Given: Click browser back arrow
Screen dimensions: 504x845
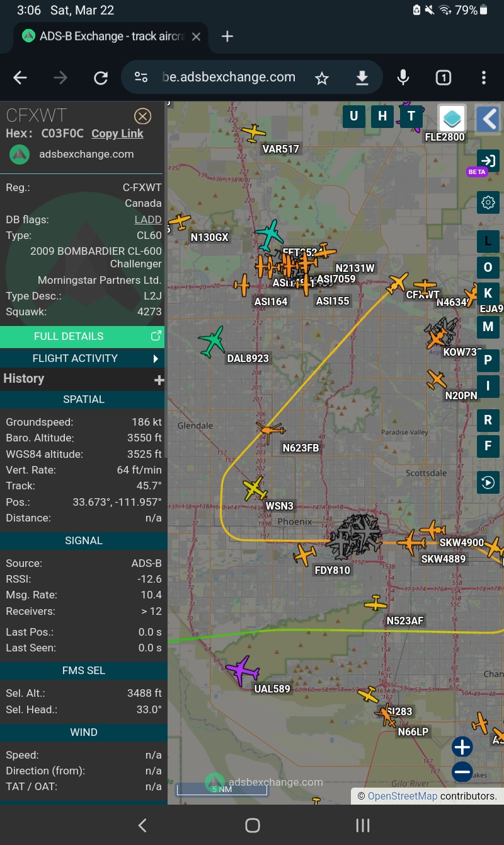Looking at the screenshot, I should 20,78.
